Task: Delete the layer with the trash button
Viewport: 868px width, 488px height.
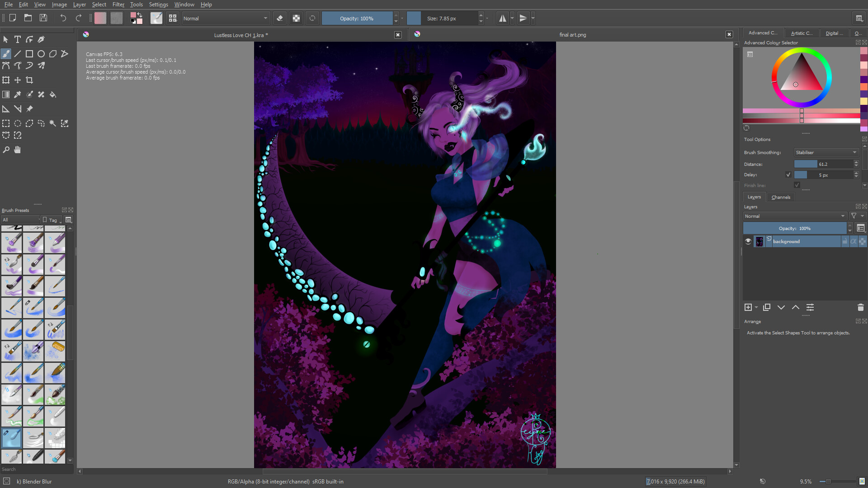Action: pyautogui.click(x=861, y=308)
